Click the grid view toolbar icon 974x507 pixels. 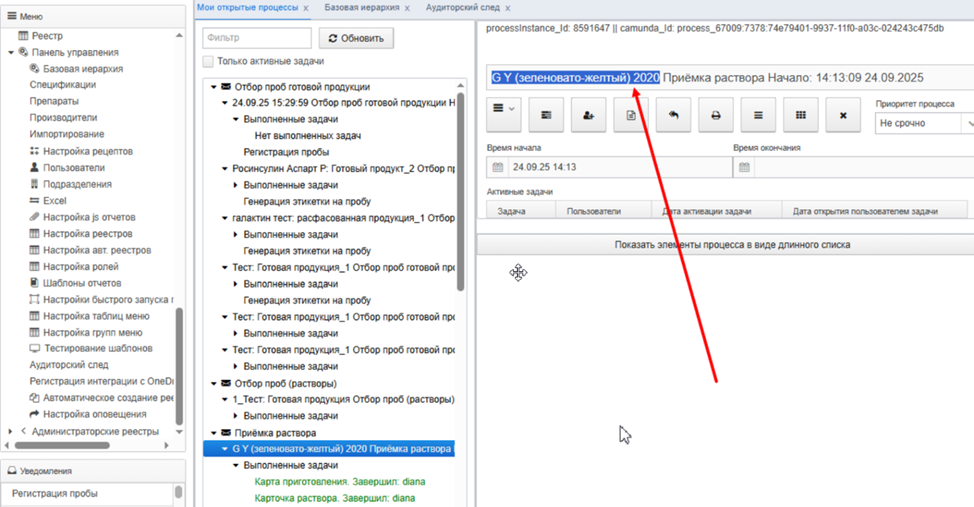pyautogui.click(x=801, y=115)
